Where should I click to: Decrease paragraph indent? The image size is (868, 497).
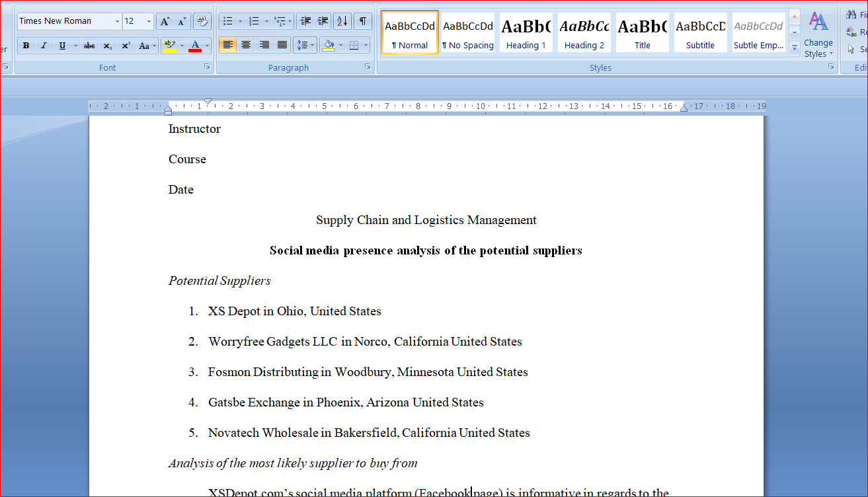point(305,21)
